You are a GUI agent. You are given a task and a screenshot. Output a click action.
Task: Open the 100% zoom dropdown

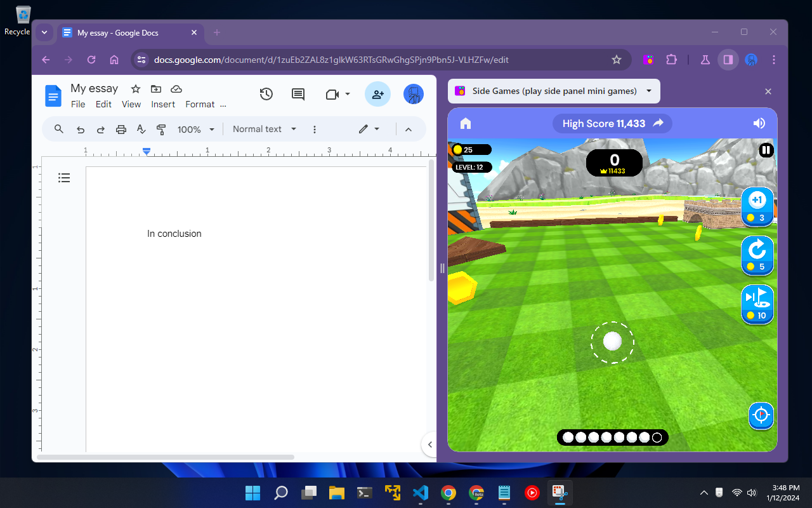click(195, 130)
